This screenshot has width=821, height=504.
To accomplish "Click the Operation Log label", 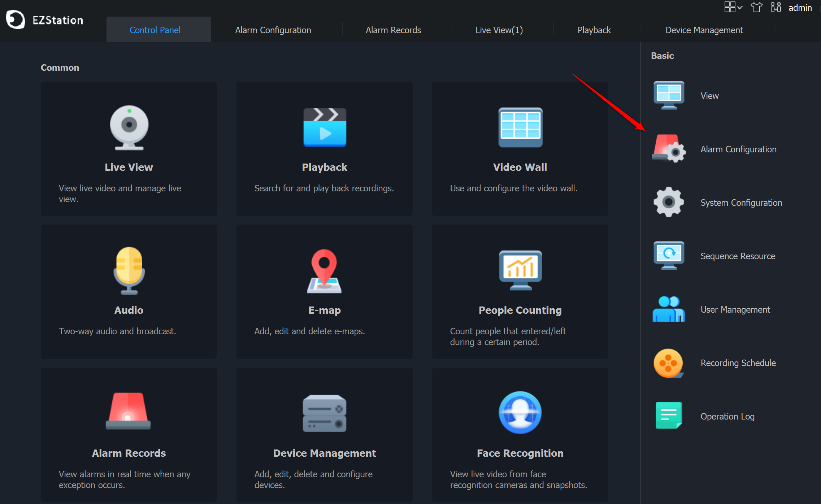I will click(727, 416).
